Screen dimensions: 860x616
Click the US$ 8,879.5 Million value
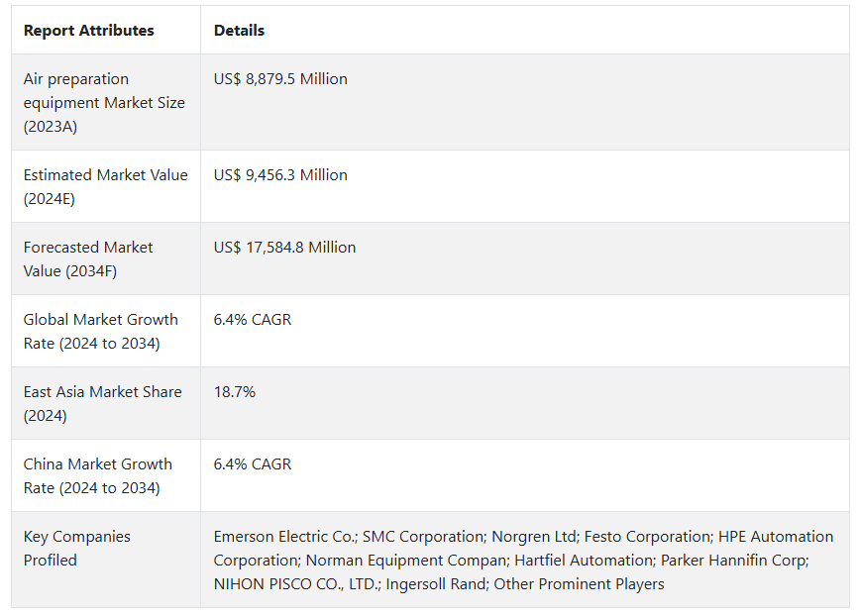point(280,79)
